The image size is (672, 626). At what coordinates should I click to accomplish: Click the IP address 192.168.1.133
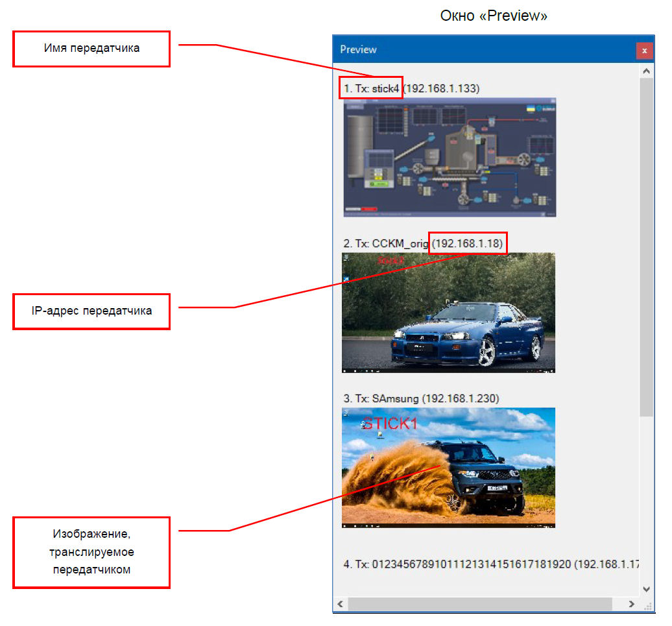[x=441, y=88]
